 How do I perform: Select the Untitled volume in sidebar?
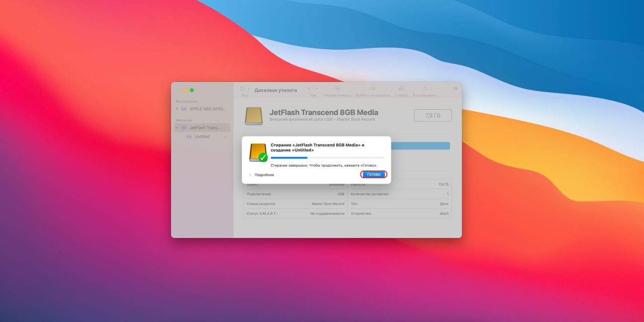[202, 137]
